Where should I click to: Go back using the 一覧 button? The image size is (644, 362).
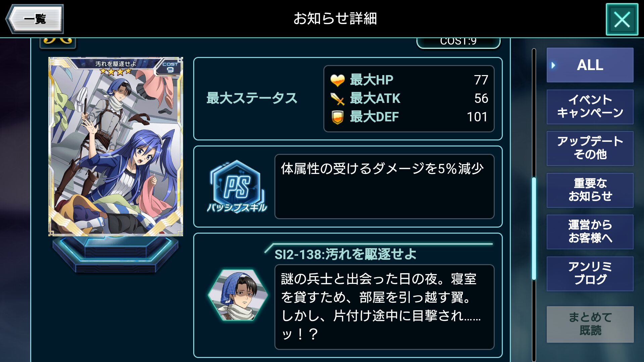pyautogui.click(x=35, y=19)
